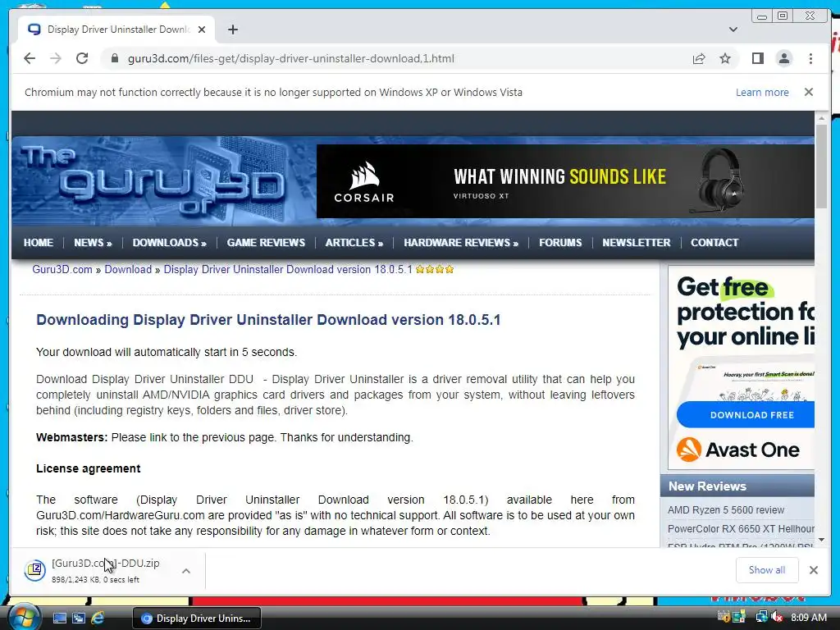The width and height of the screenshot is (840, 630).
Task: Click Display Driver Unins... taskbar button
Action: (197, 619)
